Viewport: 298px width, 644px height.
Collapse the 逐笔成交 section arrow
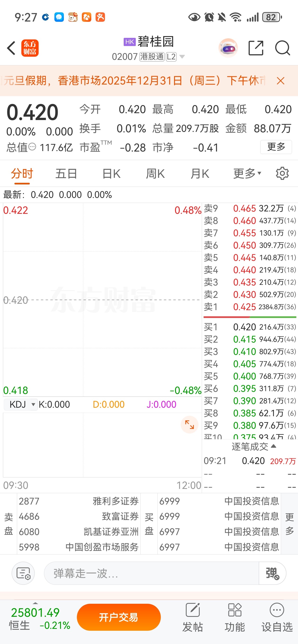coord(273,446)
